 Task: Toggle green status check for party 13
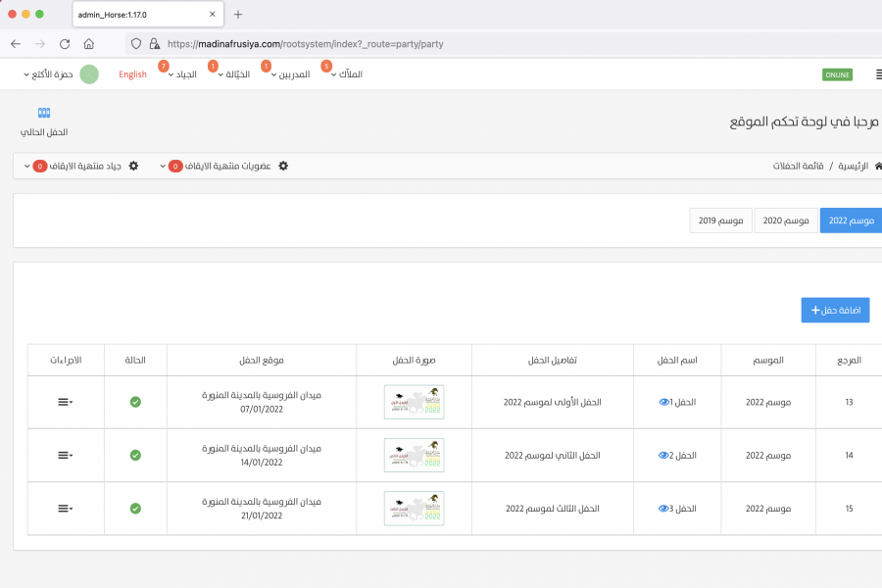pyautogui.click(x=135, y=402)
